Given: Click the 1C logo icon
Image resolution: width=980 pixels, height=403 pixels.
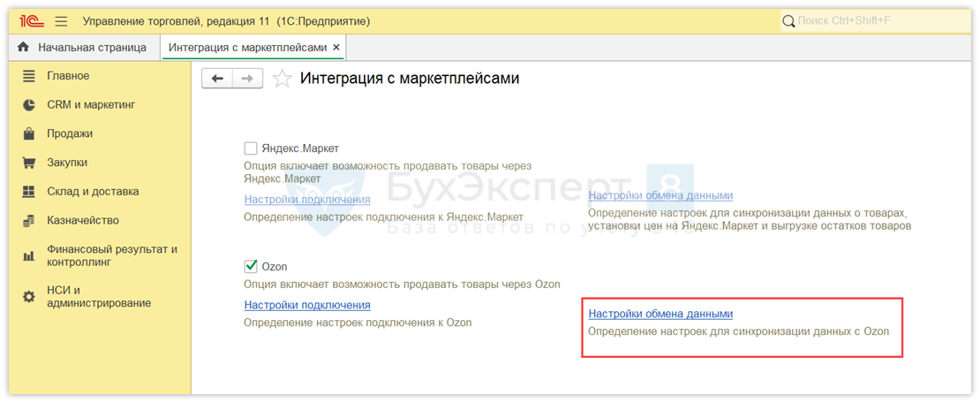Looking at the screenshot, I should point(33,21).
